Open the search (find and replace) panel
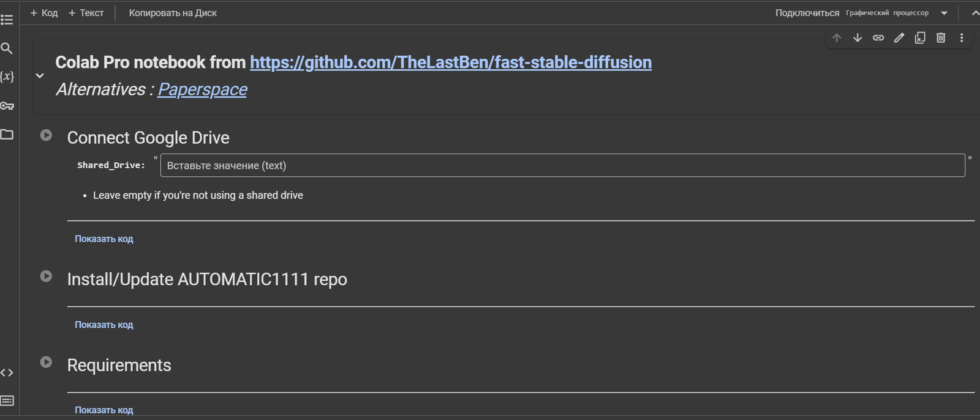 [7, 48]
